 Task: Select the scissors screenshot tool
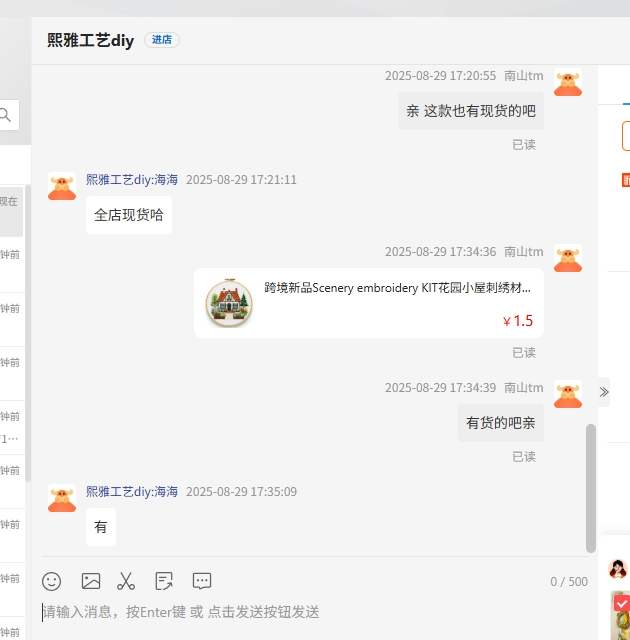126,581
